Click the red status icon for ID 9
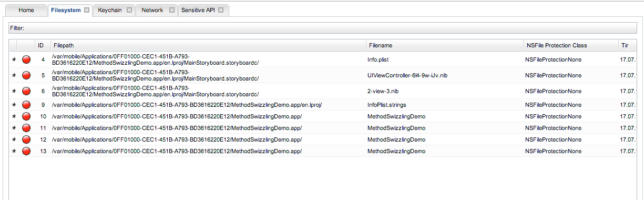 click(x=26, y=105)
